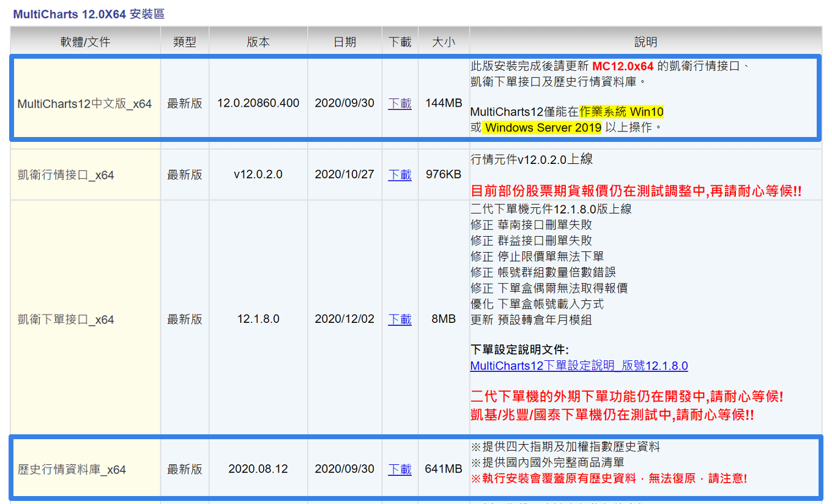Select version 12.0.20860.400 cell
This screenshot has height=504, width=832.
pyautogui.click(x=258, y=103)
